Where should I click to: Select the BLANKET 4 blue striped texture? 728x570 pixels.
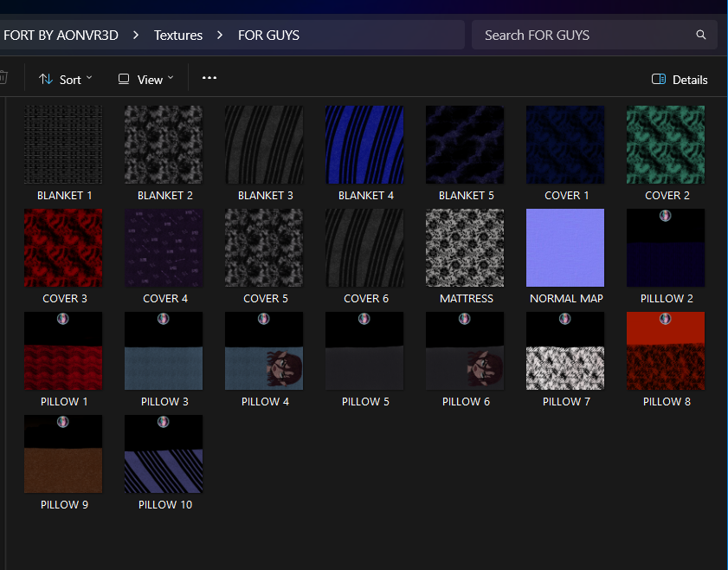[x=364, y=146]
